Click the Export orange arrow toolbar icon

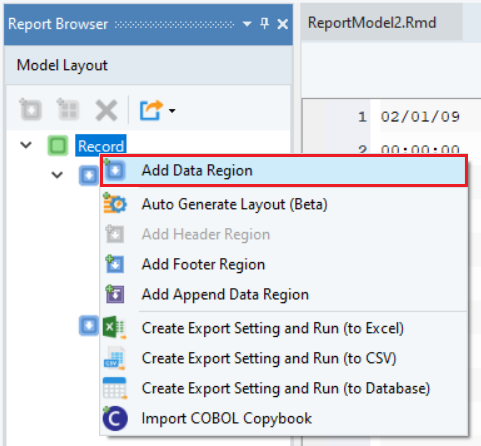click(x=151, y=110)
